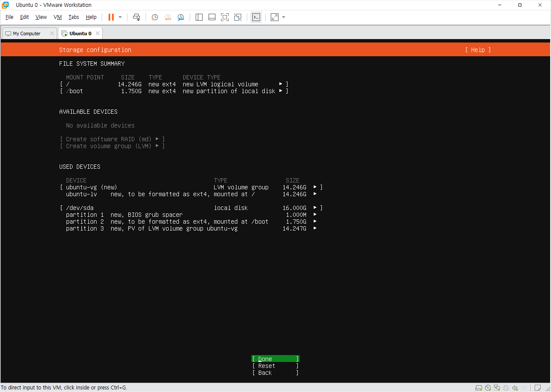Click the "Storage configuration" header title
Screen dimensions: 551x392
[x=95, y=50]
